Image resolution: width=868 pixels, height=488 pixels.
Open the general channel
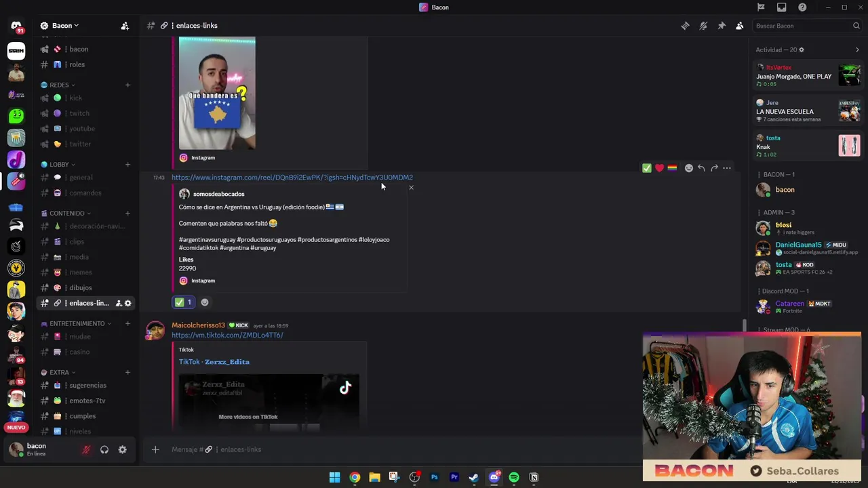point(85,178)
